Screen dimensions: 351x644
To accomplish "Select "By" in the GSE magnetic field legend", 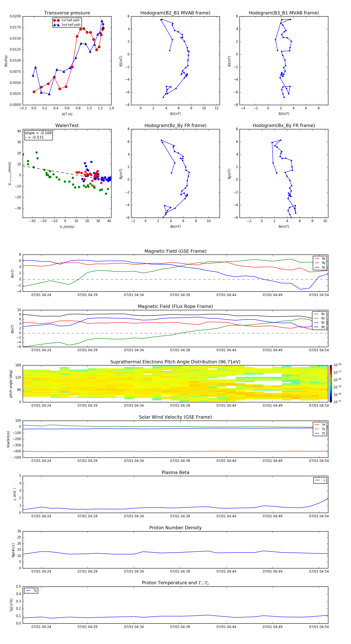I will tap(320, 263).
